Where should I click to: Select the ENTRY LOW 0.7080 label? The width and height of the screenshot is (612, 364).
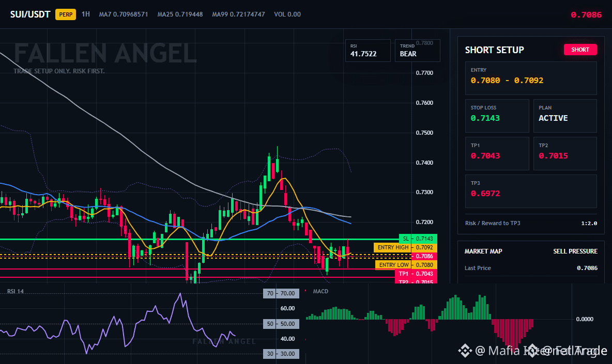point(406,265)
